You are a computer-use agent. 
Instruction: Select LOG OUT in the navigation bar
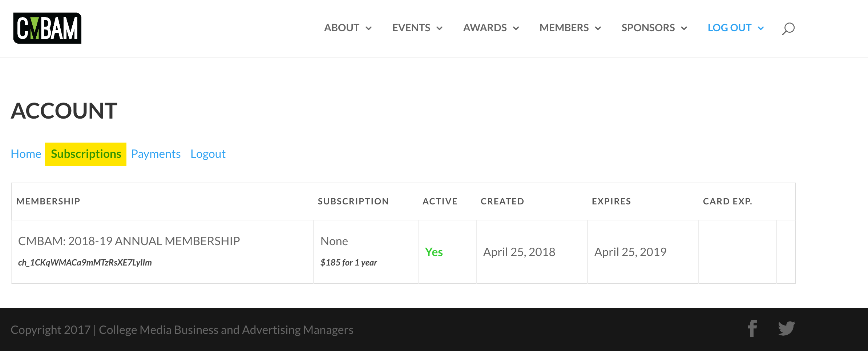tap(730, 28)
